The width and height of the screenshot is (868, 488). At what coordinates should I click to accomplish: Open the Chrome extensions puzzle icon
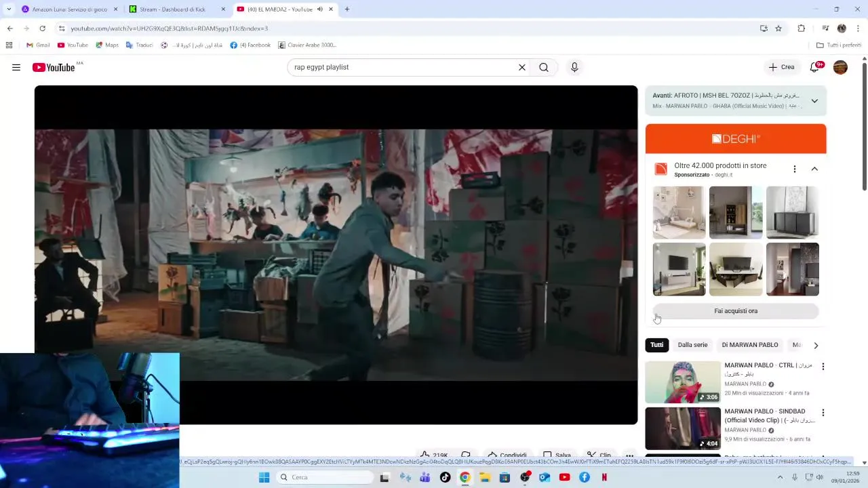[802, 28]
